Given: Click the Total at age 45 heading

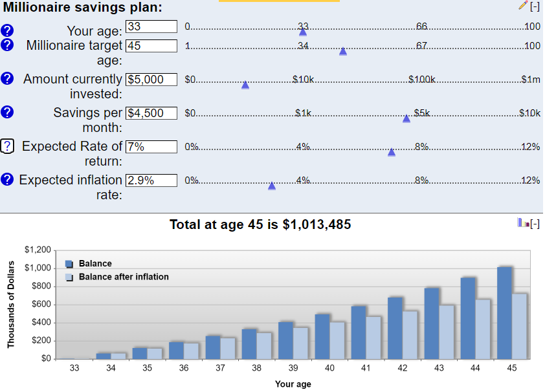Looking at the screenshot, I should pos(260,224).
